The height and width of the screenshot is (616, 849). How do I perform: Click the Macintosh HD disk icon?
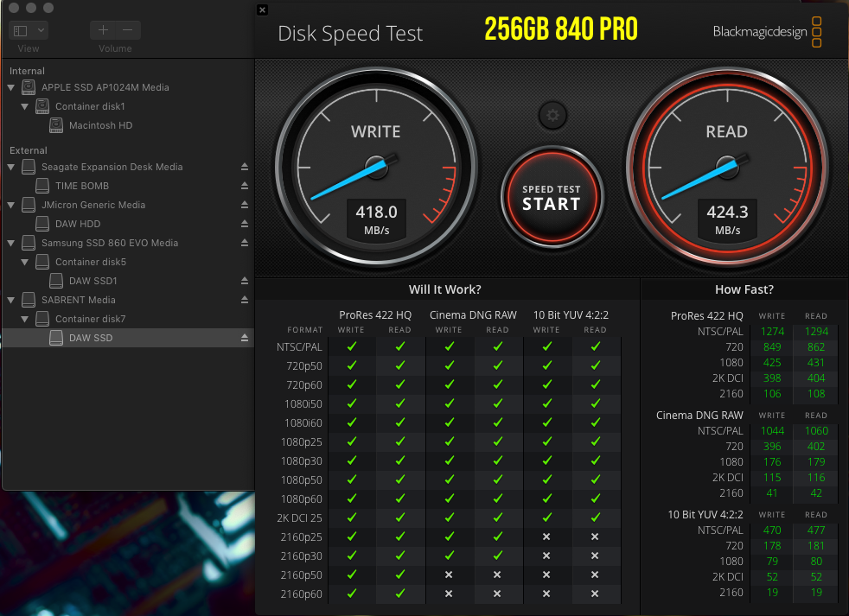point(56,125)
